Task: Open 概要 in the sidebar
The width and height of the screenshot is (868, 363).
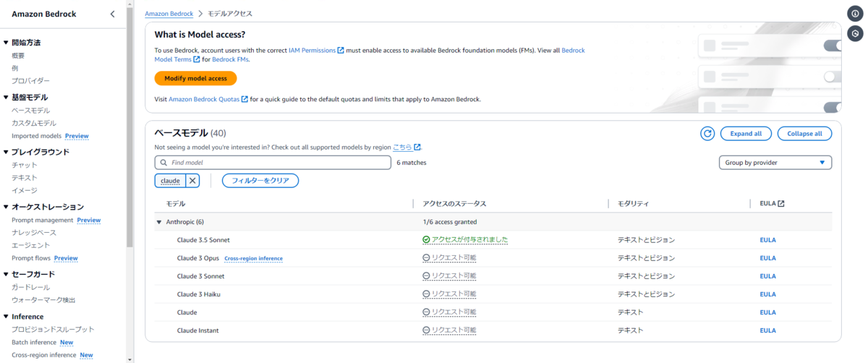Action: pyautogui.click(x=18, y=56)
